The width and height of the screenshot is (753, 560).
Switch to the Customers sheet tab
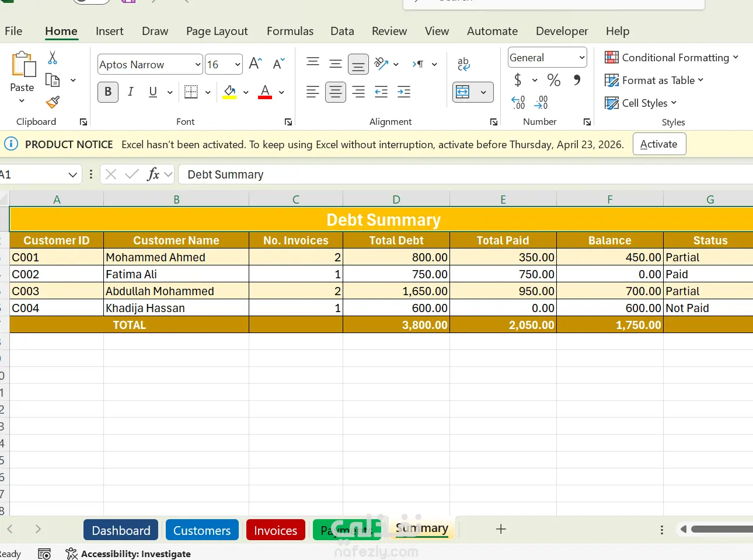(202, 530)
